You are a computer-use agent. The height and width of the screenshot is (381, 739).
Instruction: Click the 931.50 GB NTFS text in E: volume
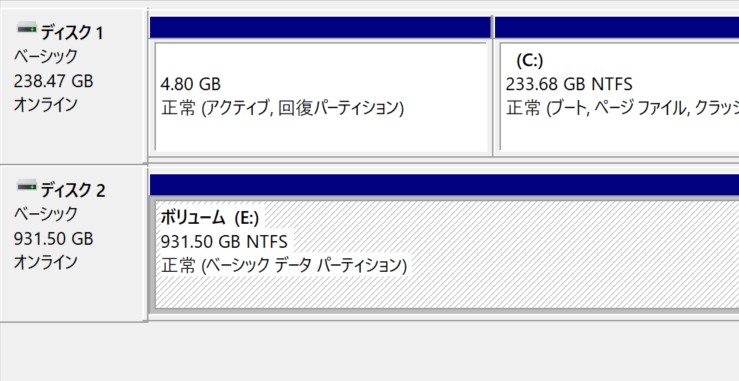coord(224,242)
